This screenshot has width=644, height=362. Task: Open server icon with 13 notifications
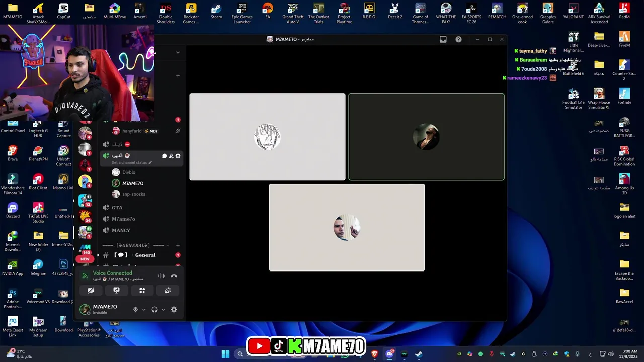(x=85, y=200)
